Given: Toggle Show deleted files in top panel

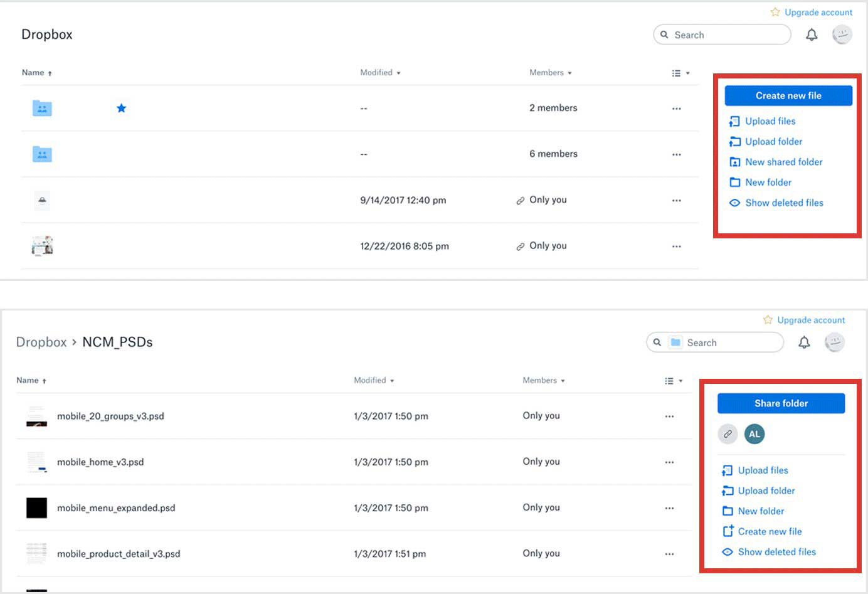Looking at the screenshot, I should [x=776, y=203].
